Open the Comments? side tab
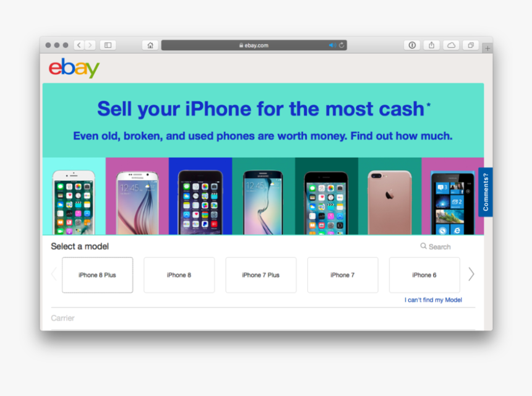The image size is (532, 396). click(x=486, y=192)
